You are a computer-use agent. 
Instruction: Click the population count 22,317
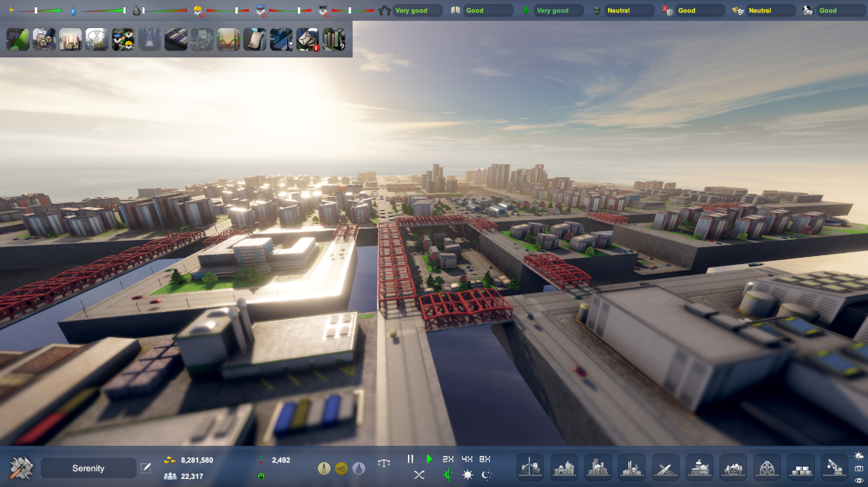[x=192, y=476]
